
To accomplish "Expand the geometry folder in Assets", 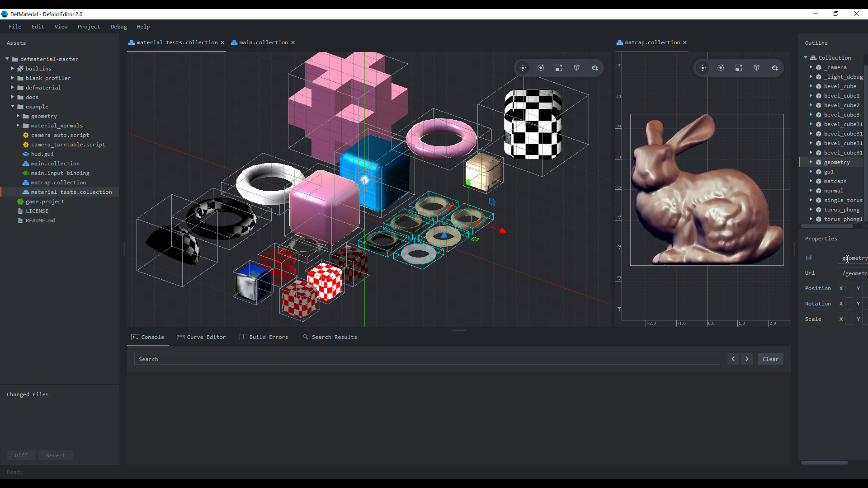I will point(19,116).
